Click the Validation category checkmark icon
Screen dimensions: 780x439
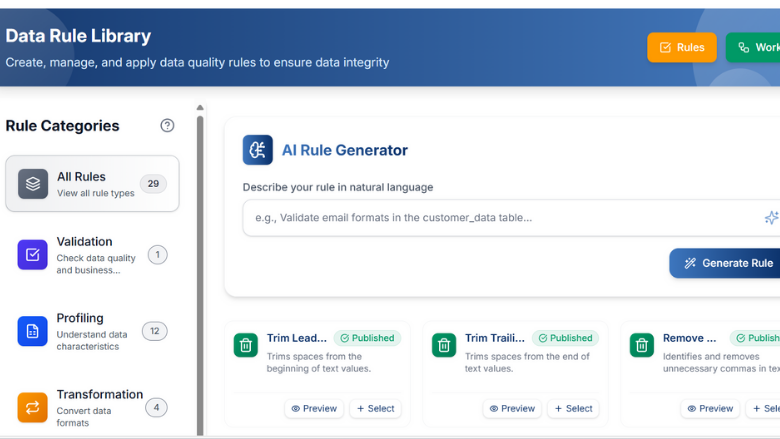click(x=32, y=255)
